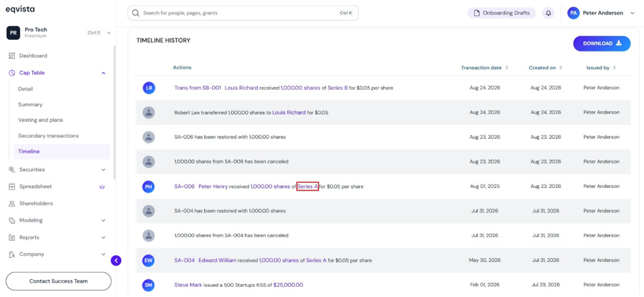The image size is (644, 297).
Task: Expand the Company menu chevron
Action: pyautogui.click(x=103, y=254)
